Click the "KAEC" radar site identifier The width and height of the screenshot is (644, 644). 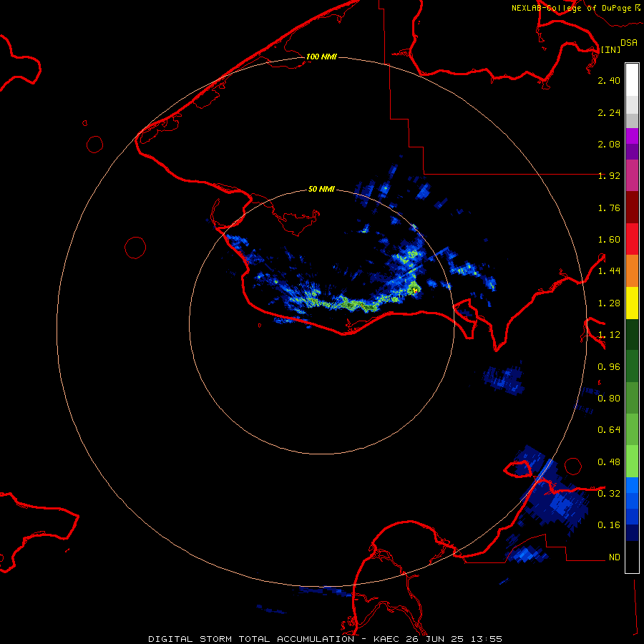[386, 639]
